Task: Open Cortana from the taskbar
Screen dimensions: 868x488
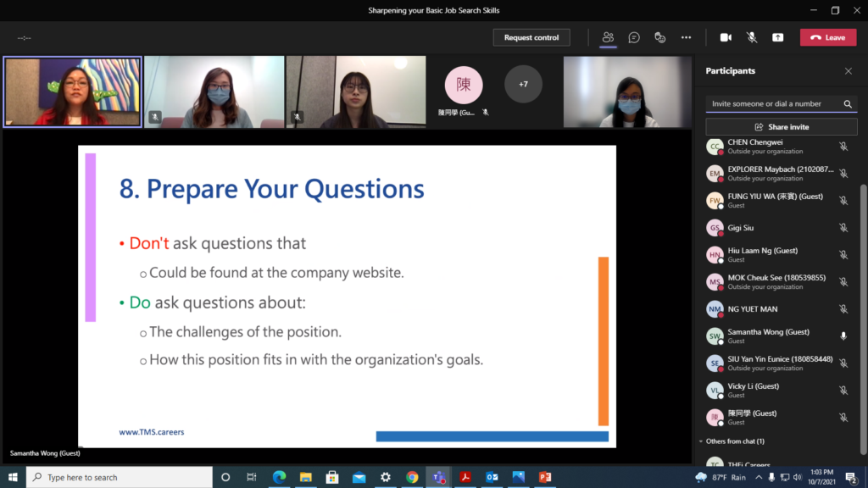Action: (x=225, y=477)
